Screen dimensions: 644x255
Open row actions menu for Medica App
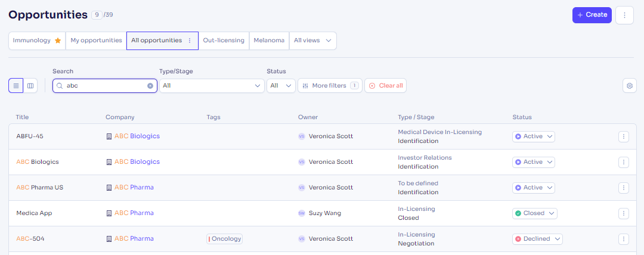(x=624, y=213)
